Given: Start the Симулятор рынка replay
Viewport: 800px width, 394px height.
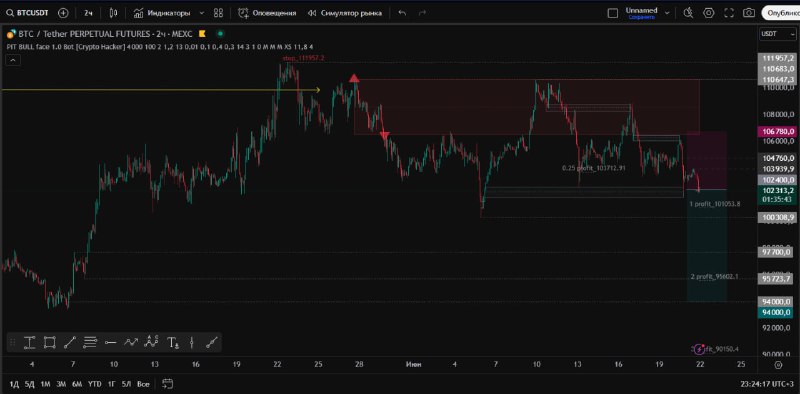Looking at the screenshot, I should pyautogui.click(x=345, y=13).
